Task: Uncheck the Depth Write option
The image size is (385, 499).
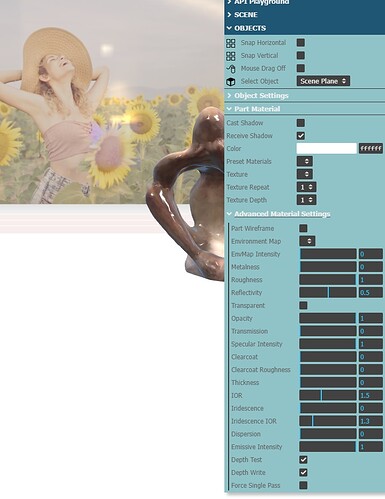Action: coord(303,473)
